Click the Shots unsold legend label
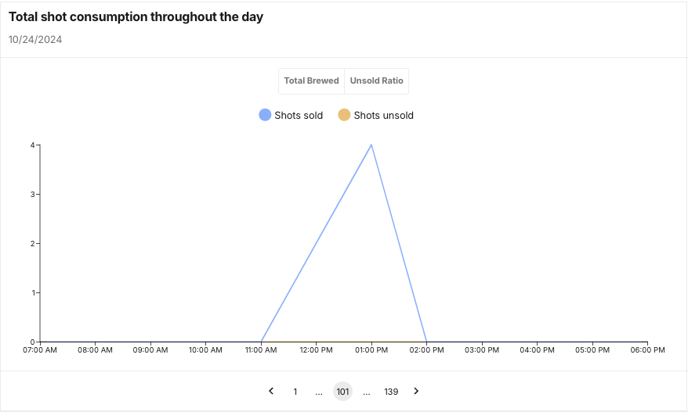Viewport: 688px width, 412px height. tap(383, 115)
